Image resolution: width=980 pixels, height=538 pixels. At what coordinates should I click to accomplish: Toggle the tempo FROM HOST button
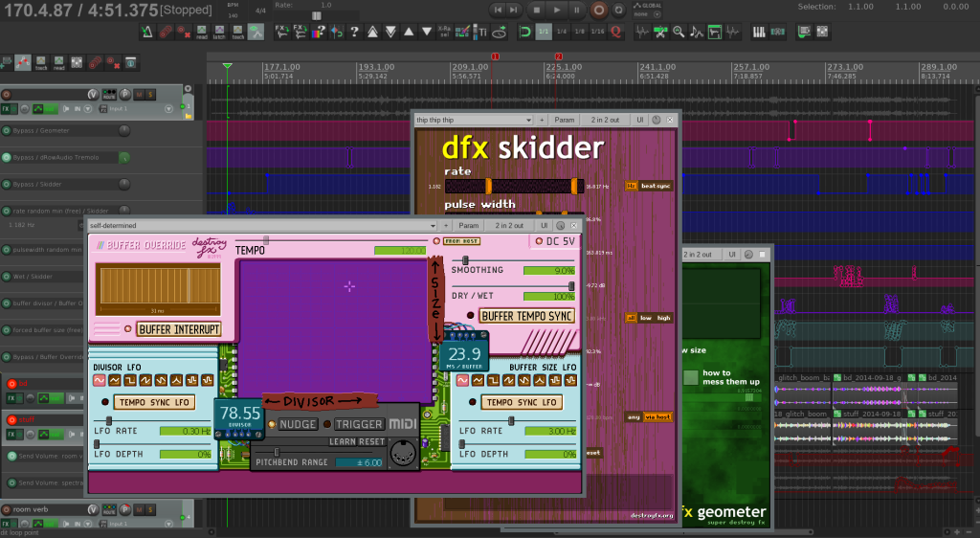click(461, 241)
